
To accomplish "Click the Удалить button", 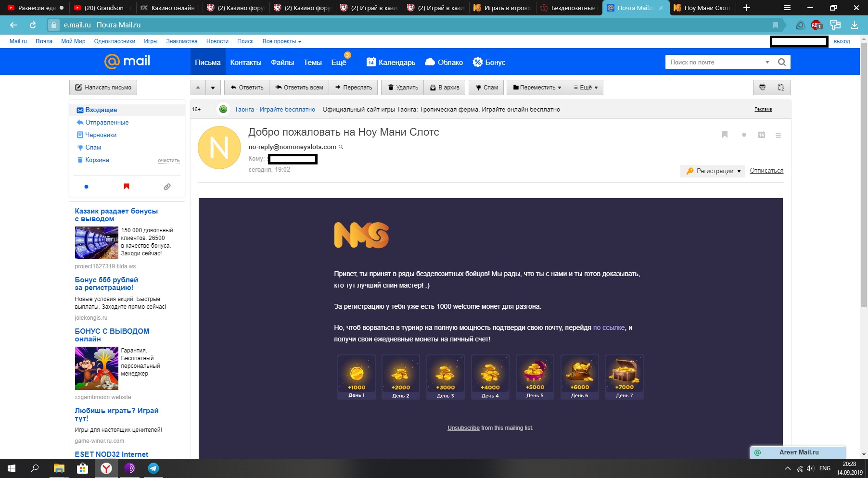I will (403, 88).
